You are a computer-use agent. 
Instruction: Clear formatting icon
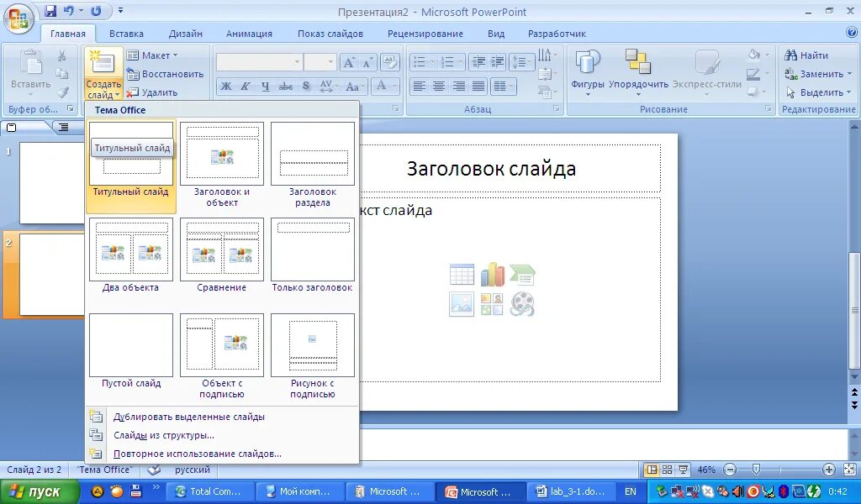[x=389, y=62]
